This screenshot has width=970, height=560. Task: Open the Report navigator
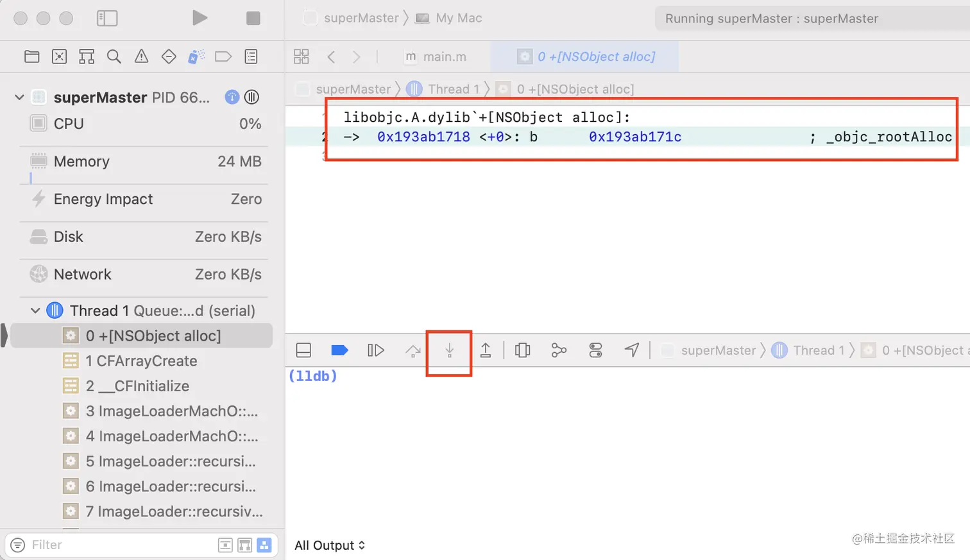click(x=251, y=56)
